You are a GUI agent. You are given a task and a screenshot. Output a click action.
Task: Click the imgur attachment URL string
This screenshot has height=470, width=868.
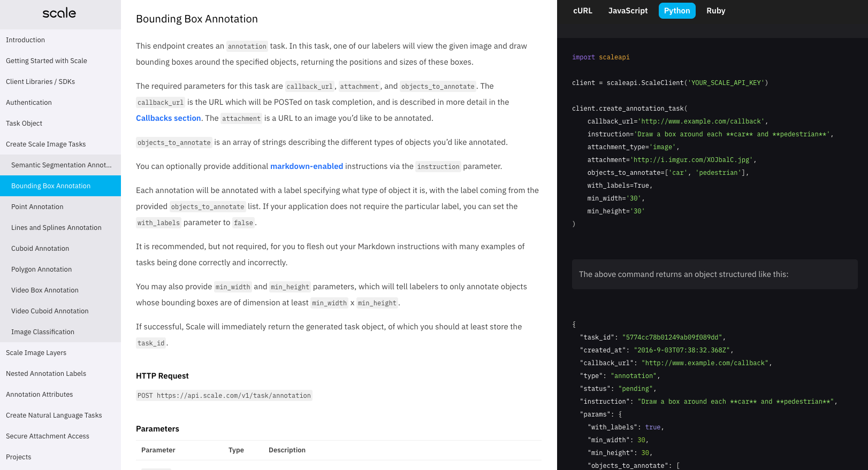point(691,160)
